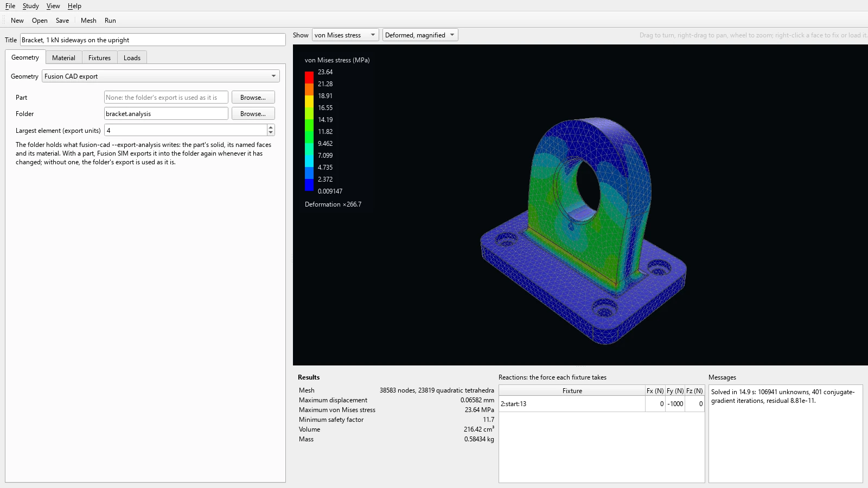Click the Folder path field
868x488 pixels.
point(166,114)
